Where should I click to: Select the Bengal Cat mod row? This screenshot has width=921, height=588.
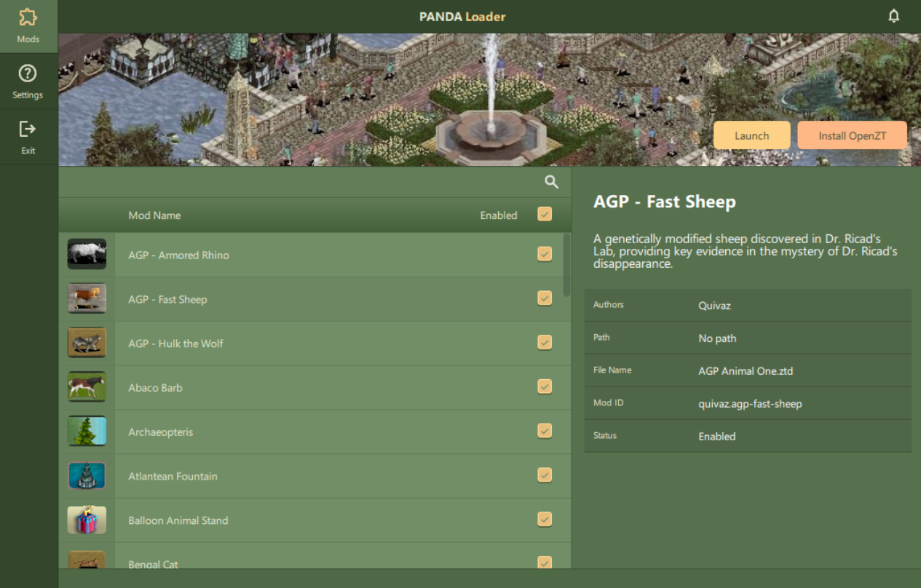(x=153, y=563)
